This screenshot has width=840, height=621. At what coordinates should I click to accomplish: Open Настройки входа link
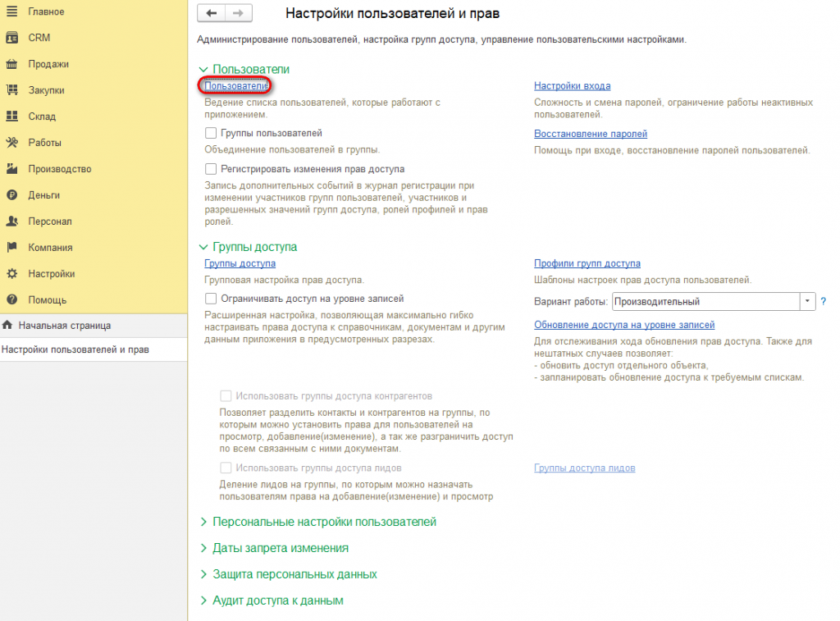[572, 86]
